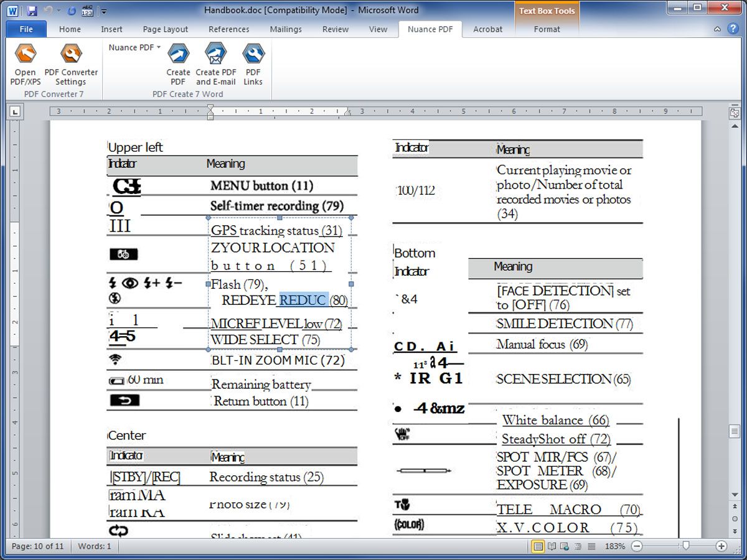Click SCENE SELECTION (65) text

[563, 379]
